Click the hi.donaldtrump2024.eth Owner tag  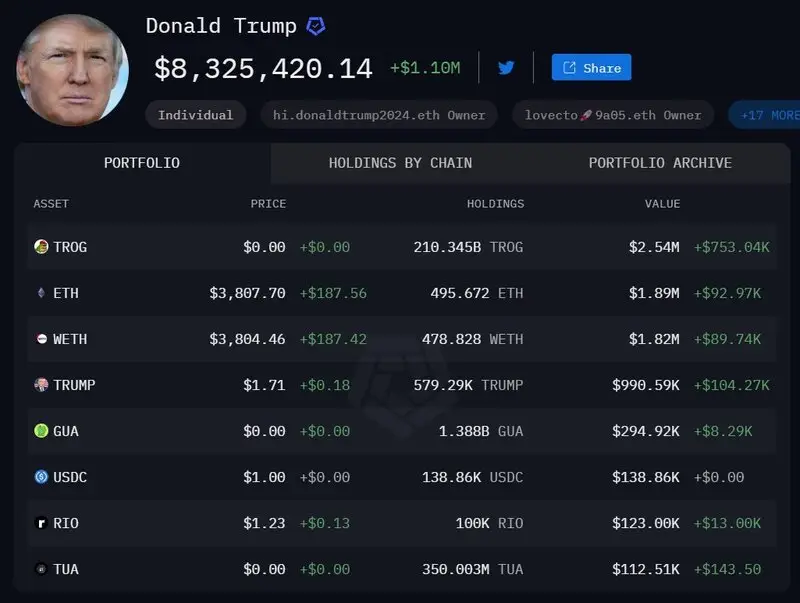tap(379, 115)
